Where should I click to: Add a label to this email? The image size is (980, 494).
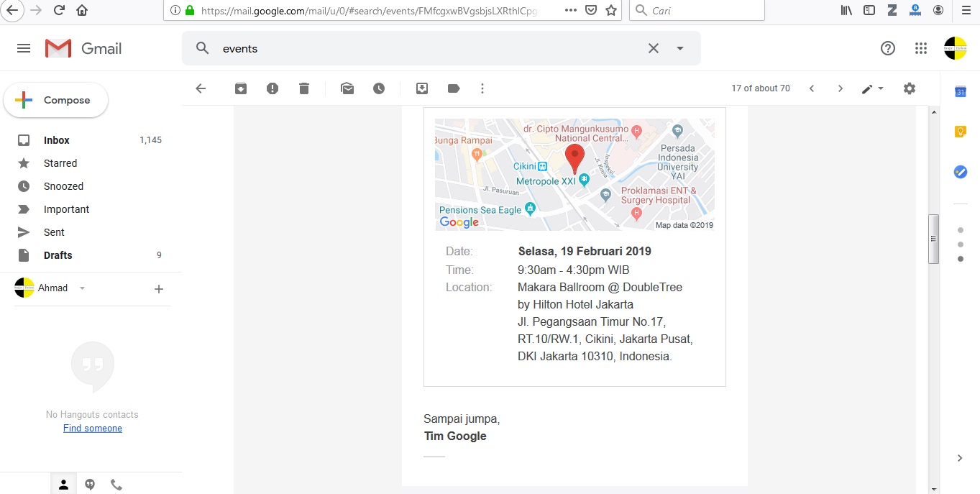click(454, 88)
